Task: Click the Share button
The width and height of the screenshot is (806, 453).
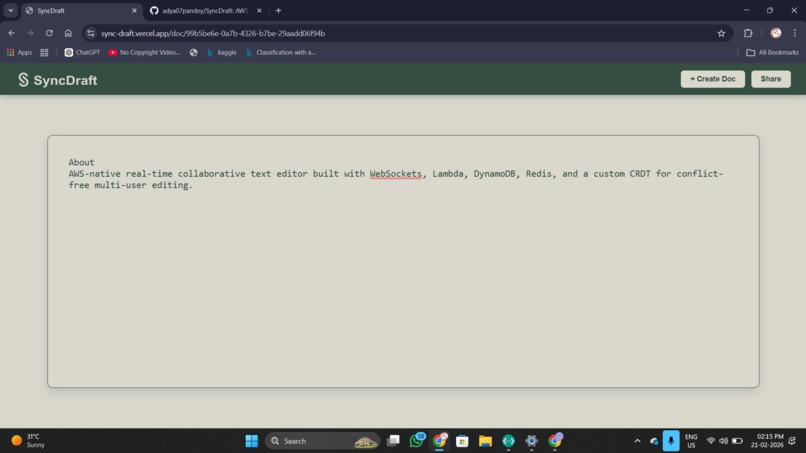Action: [x=771, y=79]
